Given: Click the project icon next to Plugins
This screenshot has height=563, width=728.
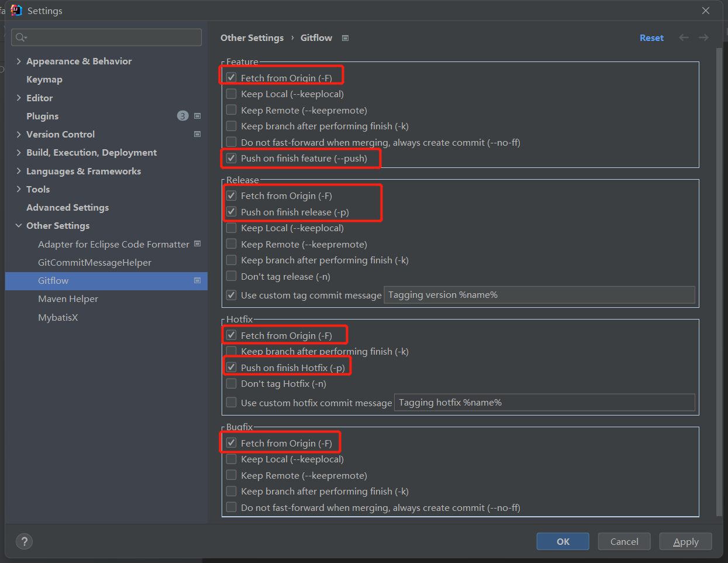Looking at the screenshot, I should tap(198, 116).
